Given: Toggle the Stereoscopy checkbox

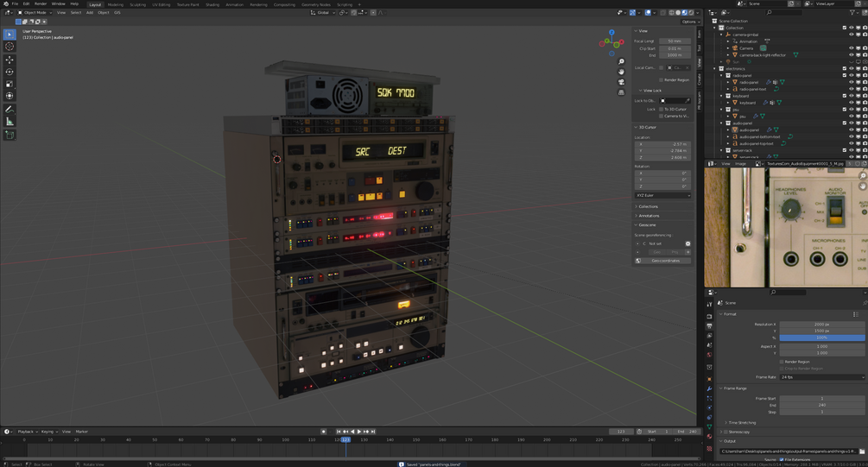Looking at the screenshot, I should [725, 432].
